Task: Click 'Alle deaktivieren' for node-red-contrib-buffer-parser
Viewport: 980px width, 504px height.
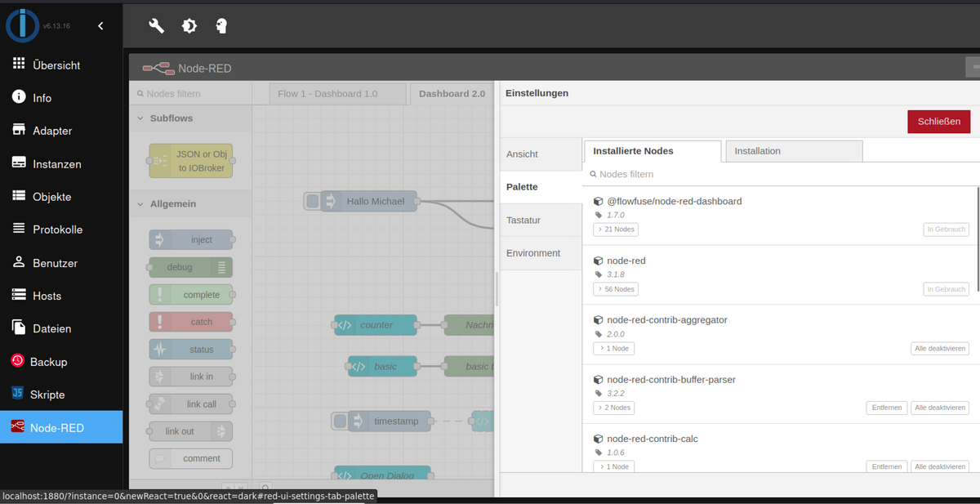Action: (x=941, y=408)
